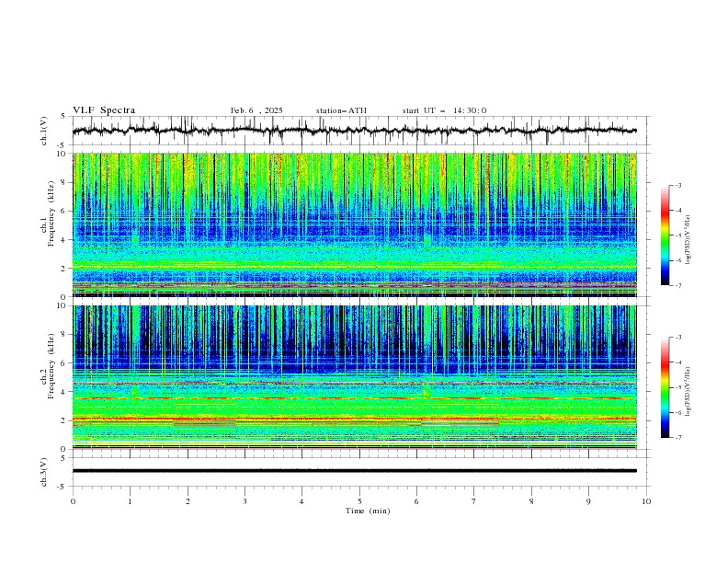This screenshot has width=728, height=563.
Task: Click the ch.1 spectrogram plot
Action: point(354,224)
